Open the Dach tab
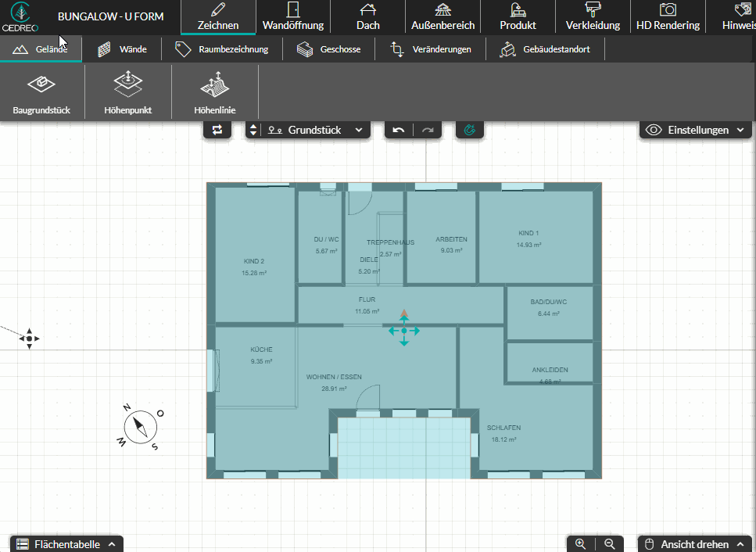This screenshot has width=756, height=552. pyautogui.click(x=368, y=17)
